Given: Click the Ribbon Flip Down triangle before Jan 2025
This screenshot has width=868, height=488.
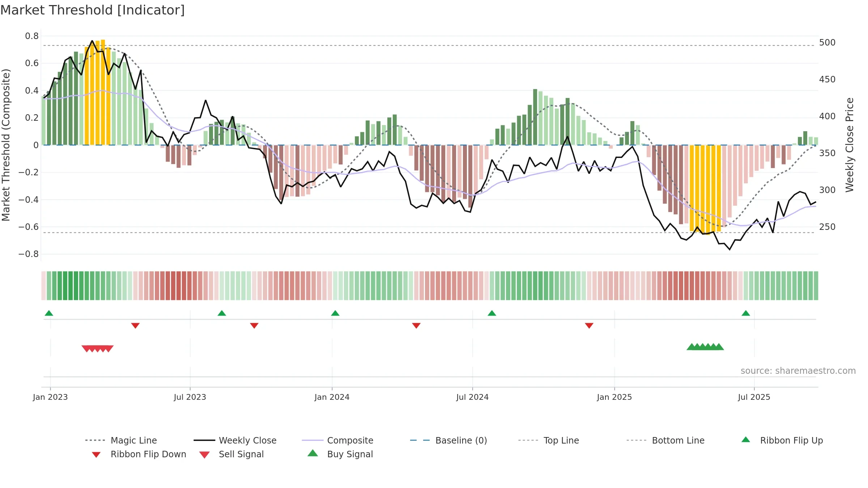Looking at the screenshot, I should tap(589, 326).
